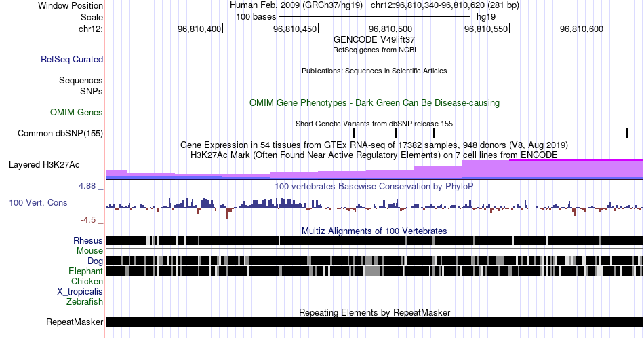644x338 pixels.
Task: Click Multiz Alignments of 100 Vertebrates title
Action: [x=374, y=231]
